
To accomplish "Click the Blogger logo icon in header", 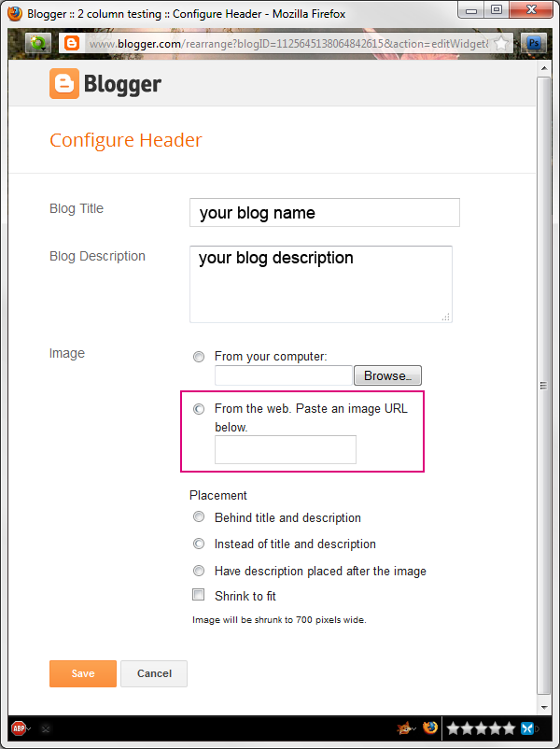I will click(x=64, y=84).
